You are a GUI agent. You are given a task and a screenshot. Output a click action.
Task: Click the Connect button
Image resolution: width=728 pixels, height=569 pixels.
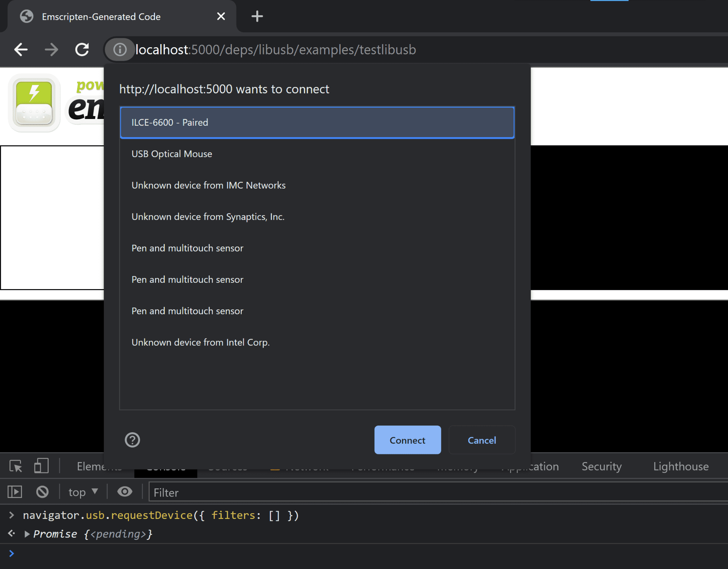(407, 440)
